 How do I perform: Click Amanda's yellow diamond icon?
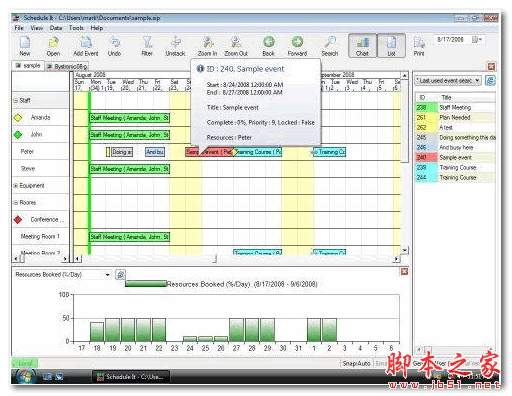coord(18,117)
